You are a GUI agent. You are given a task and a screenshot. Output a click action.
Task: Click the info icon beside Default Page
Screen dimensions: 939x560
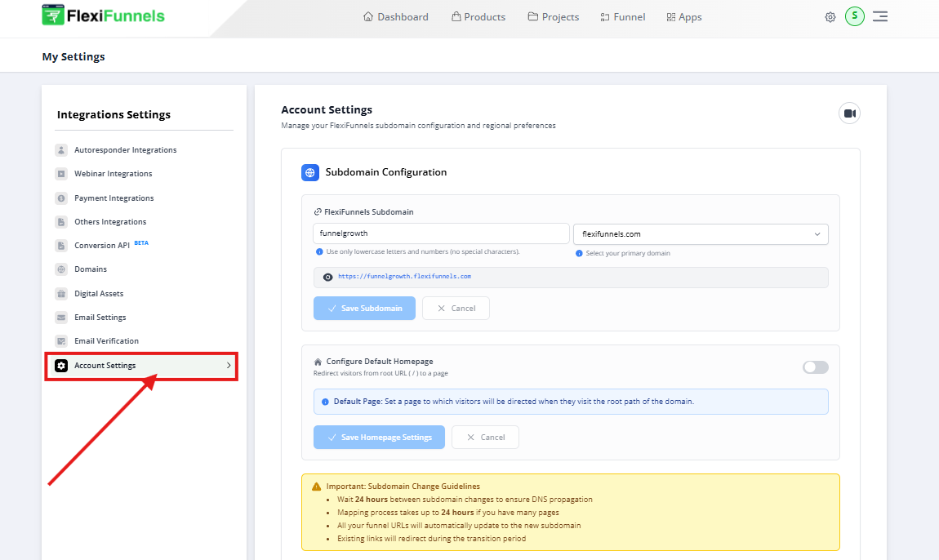(x=325, y=402)
